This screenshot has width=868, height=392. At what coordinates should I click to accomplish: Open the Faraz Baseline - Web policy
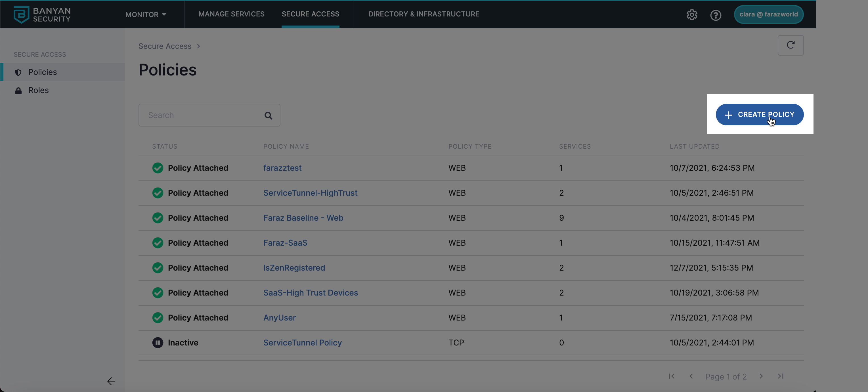303,218
